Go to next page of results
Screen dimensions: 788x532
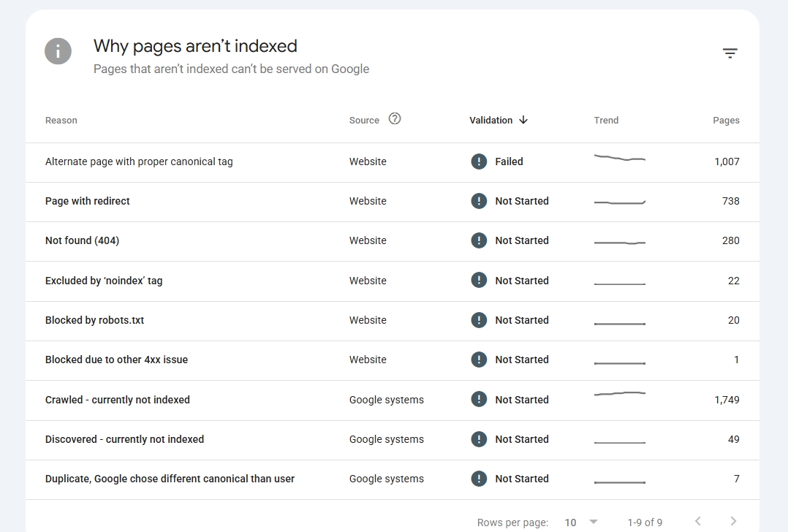[733, 521]
